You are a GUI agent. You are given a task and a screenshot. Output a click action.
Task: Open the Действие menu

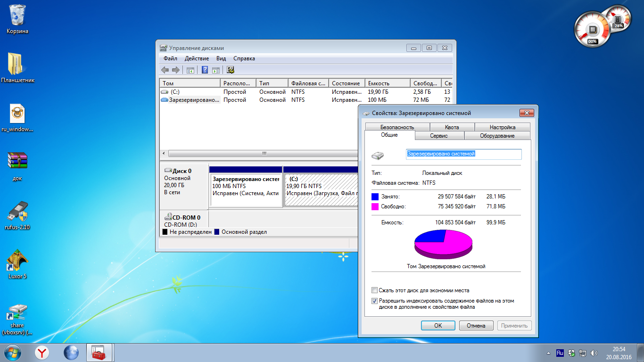[x=197, y=58]
